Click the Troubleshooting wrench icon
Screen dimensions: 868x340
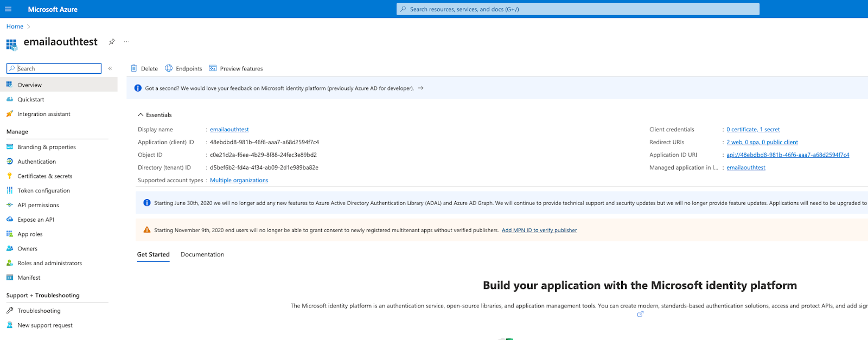coord(9,311)
